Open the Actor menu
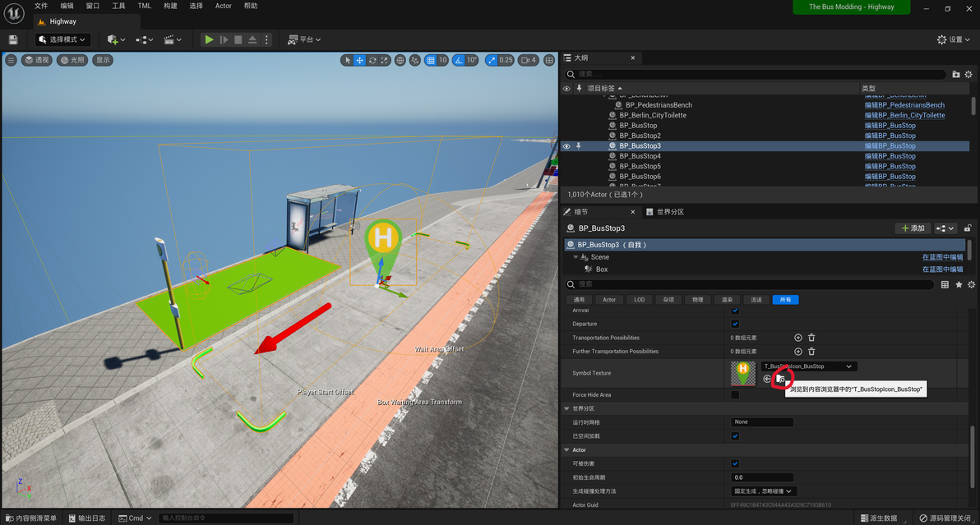 pos(223,6)
